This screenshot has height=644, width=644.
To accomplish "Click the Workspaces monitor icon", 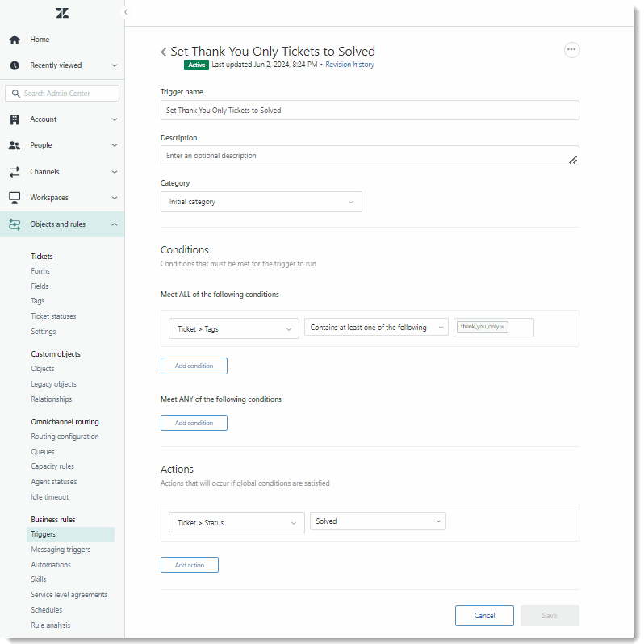I will [x=15, y=198].
